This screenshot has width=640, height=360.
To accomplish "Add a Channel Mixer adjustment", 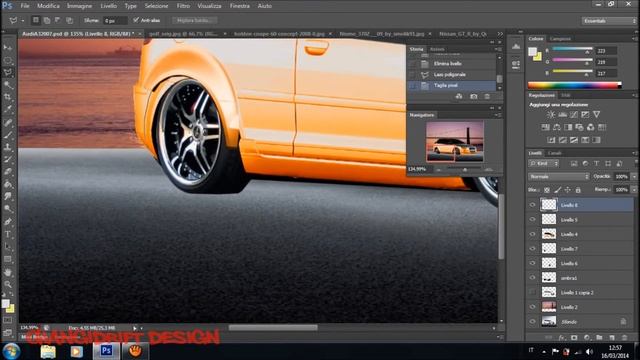I will tap(591, 127).
